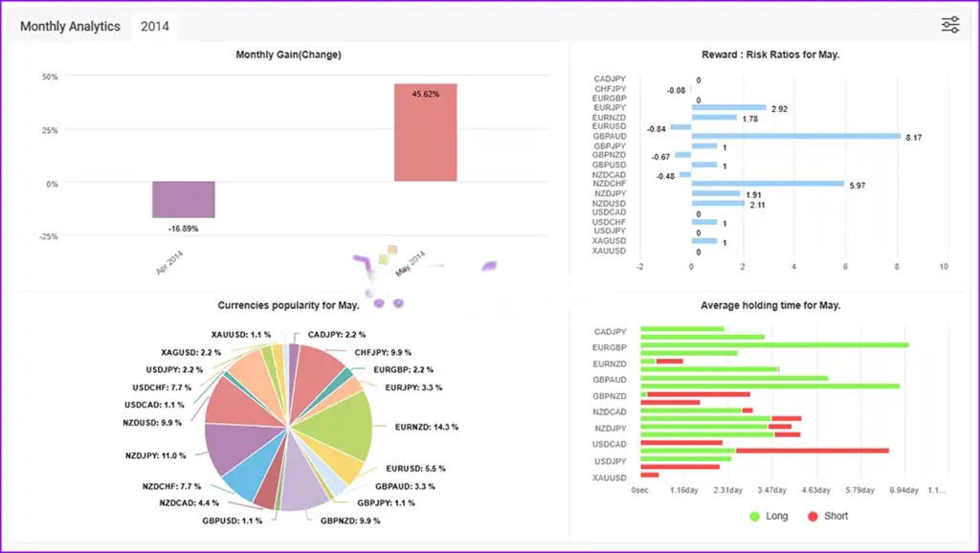Screen dimensions: 980x553
Task: Click the longest green EURGBP holding-time bar
Action: pyautogui.click(x=773, y=344)
